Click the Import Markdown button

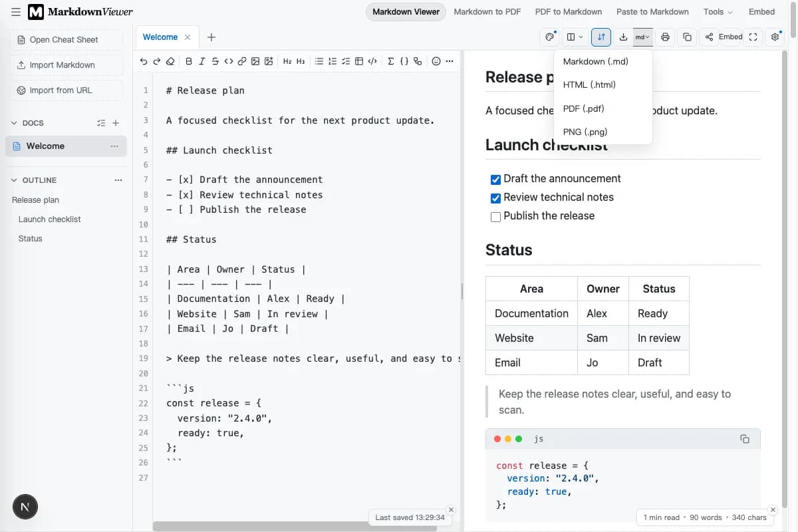coord(66,65)
